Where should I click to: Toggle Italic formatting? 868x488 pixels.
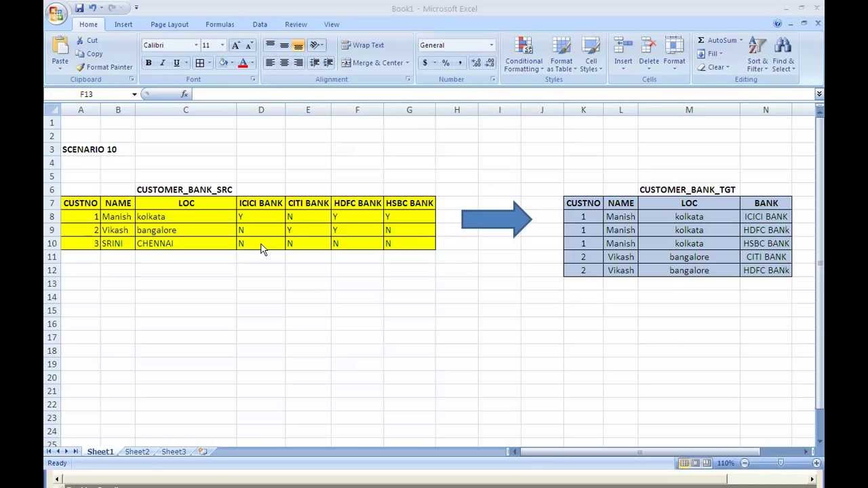(x=162, y=63)
